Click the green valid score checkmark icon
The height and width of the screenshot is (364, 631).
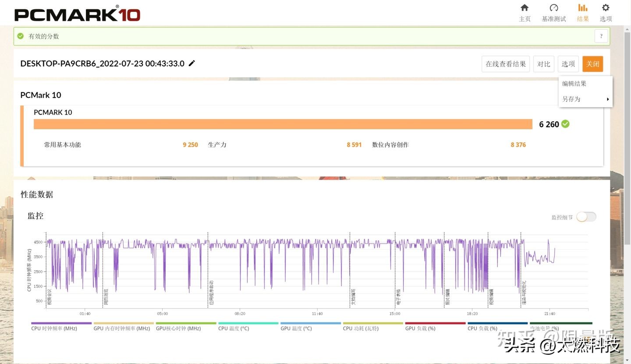[21, 36]
